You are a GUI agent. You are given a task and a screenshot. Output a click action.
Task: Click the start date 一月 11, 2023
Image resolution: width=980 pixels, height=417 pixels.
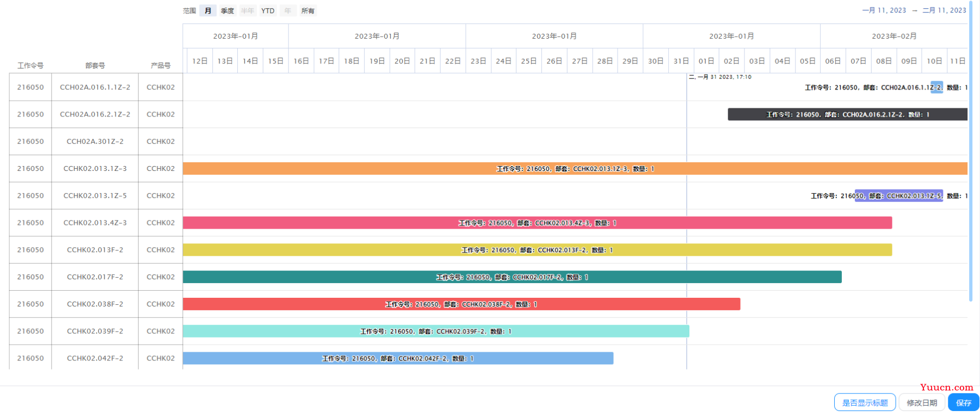coord(884,10)
